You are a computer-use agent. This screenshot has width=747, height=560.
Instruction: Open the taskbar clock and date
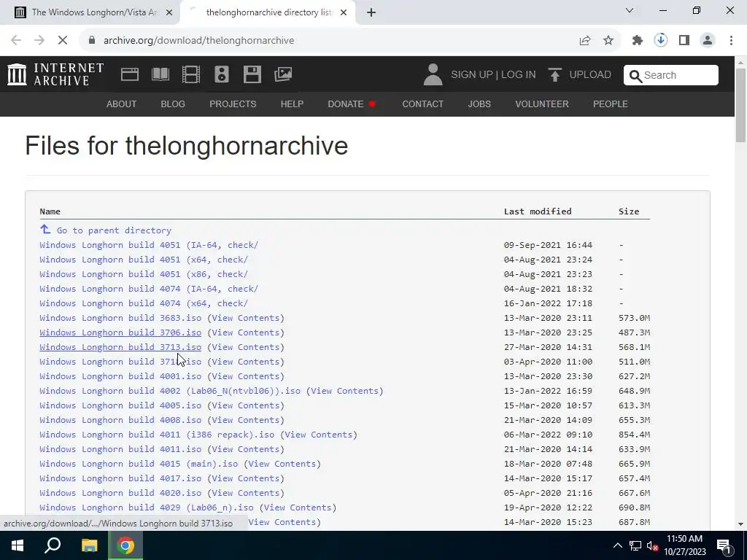pyautogui.click(x=684, y=545)
